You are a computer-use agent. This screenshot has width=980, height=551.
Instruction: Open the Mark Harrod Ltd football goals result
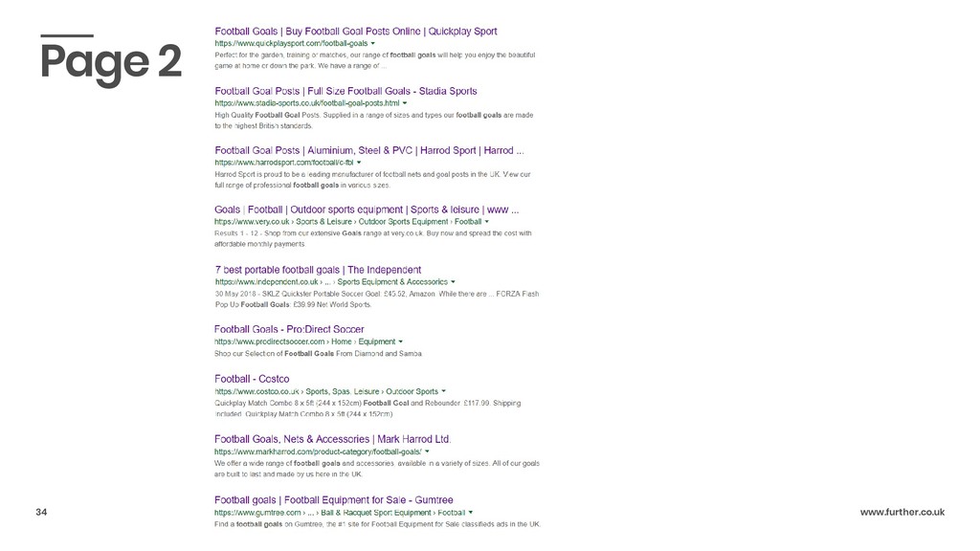coord(332,439)
